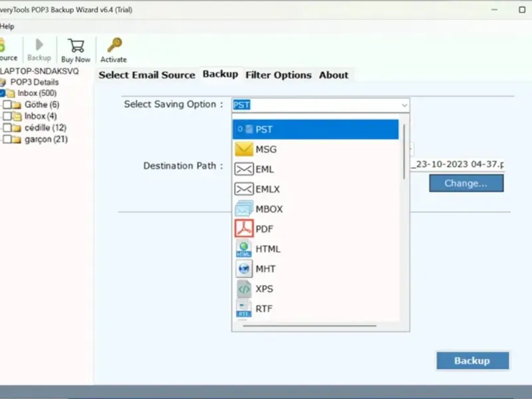Click the Change... button
The width and height of the screenshot is (532, 399).
click(x=466, y=184)
